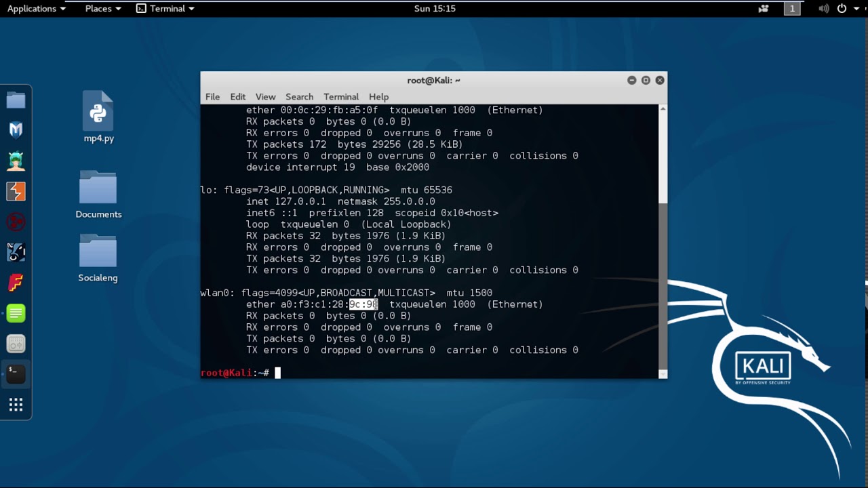Click the mtu 65536 value

(427, 190)
